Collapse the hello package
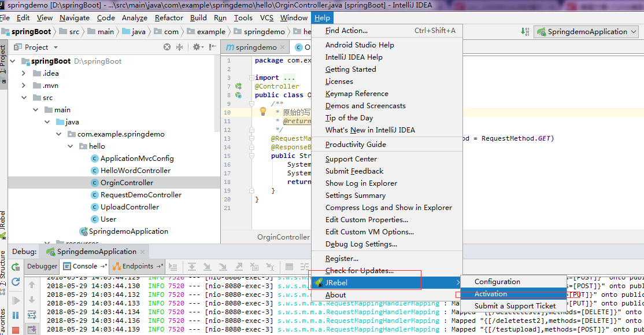 click(70, 146)
